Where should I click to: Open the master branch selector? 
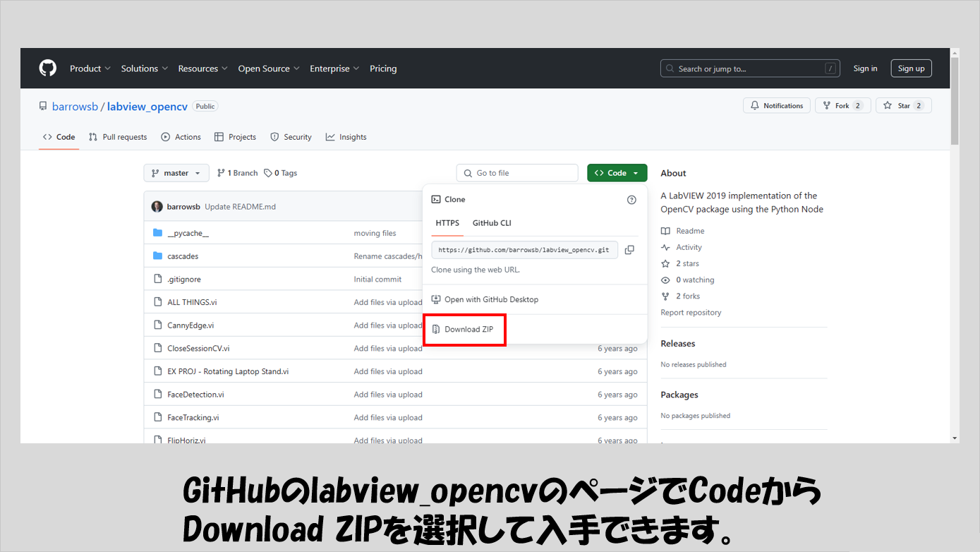(176, 173)
